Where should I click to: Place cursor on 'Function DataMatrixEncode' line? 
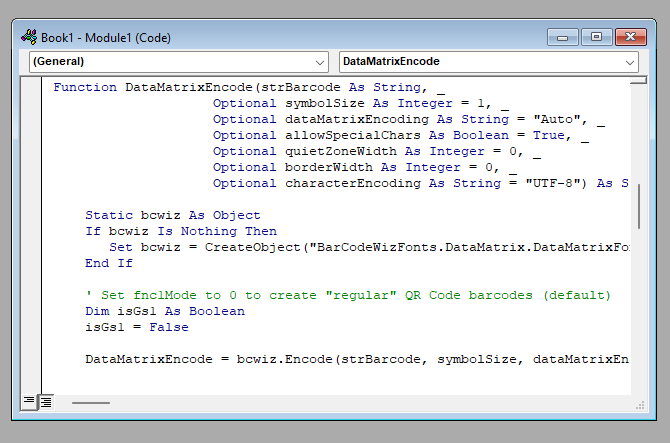(249, 87)
